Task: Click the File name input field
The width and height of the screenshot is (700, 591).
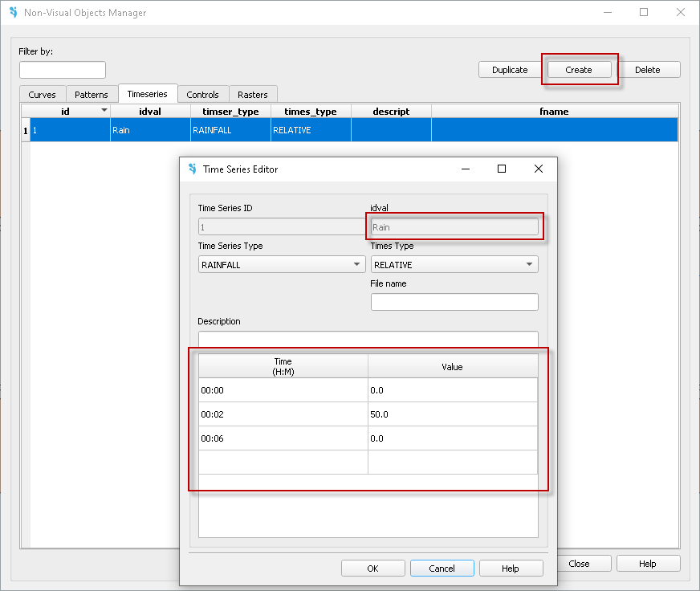Action: (x=454, y=302)
